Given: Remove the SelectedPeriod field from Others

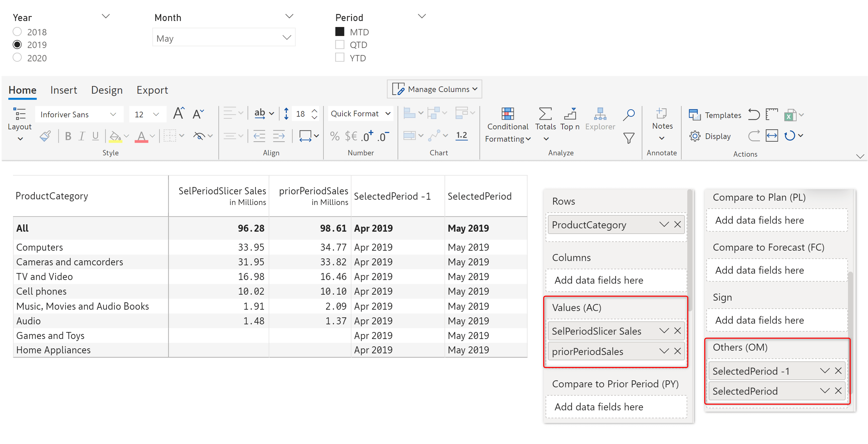Looking at the screenshot, I should tap(838, 391).
